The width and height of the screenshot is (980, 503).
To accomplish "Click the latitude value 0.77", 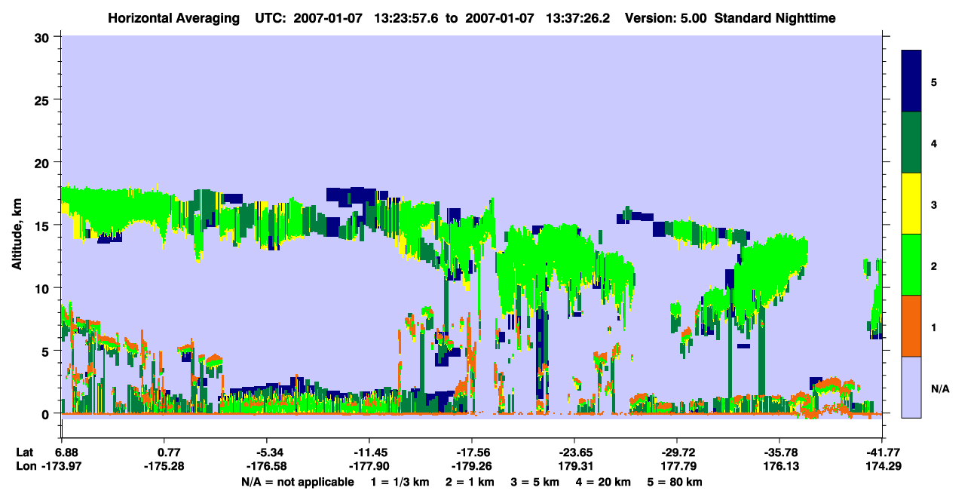I will [170, 452].
